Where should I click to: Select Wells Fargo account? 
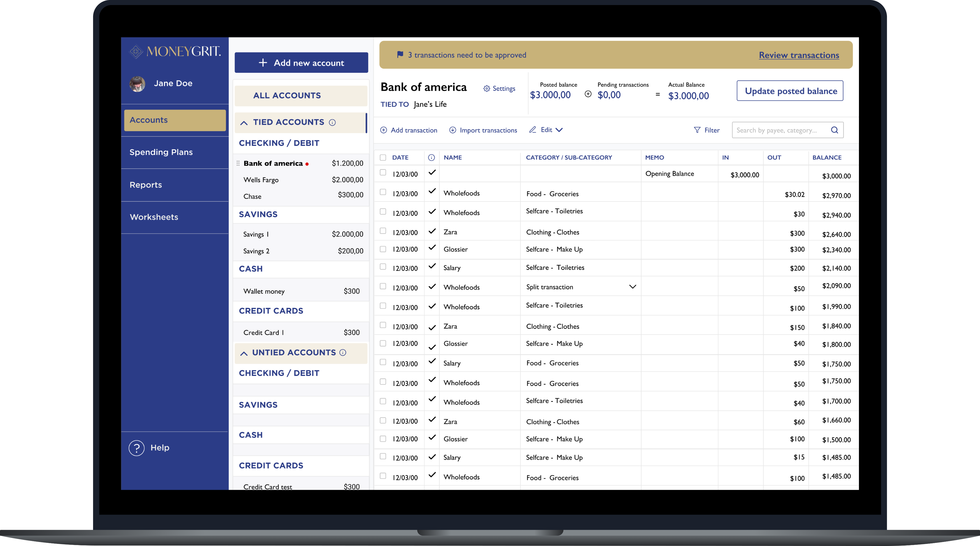point(301,180)
